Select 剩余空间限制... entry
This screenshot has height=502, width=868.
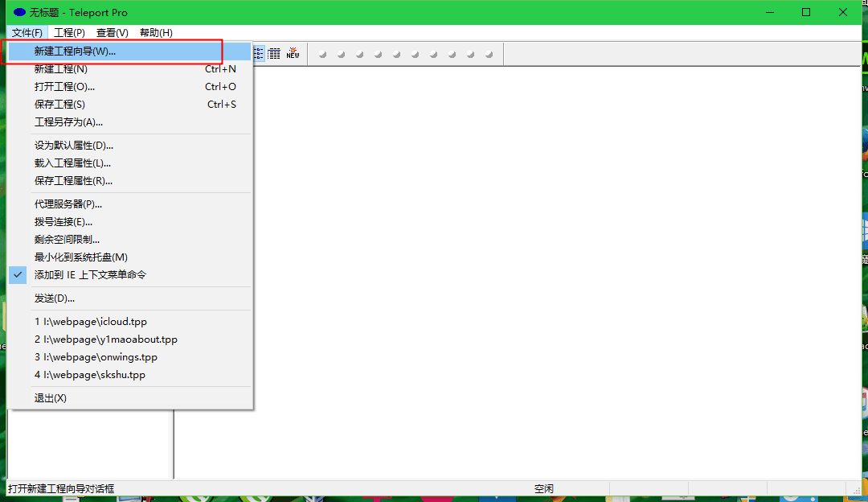coord(131,240)
